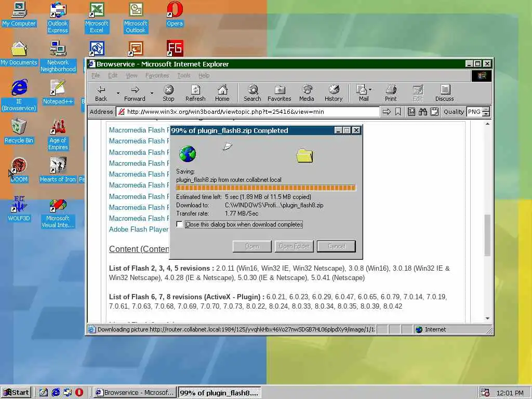Viewport: 532px width, 399px height.
Task: Print the page with the Print button
Action: pyautogui.click(x=391, y=94)
